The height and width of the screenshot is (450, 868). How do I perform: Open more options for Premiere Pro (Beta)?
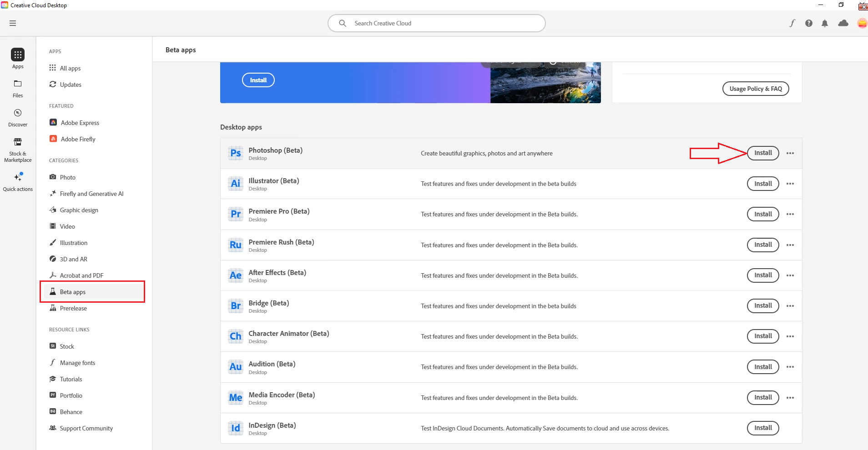click(790, 214)
